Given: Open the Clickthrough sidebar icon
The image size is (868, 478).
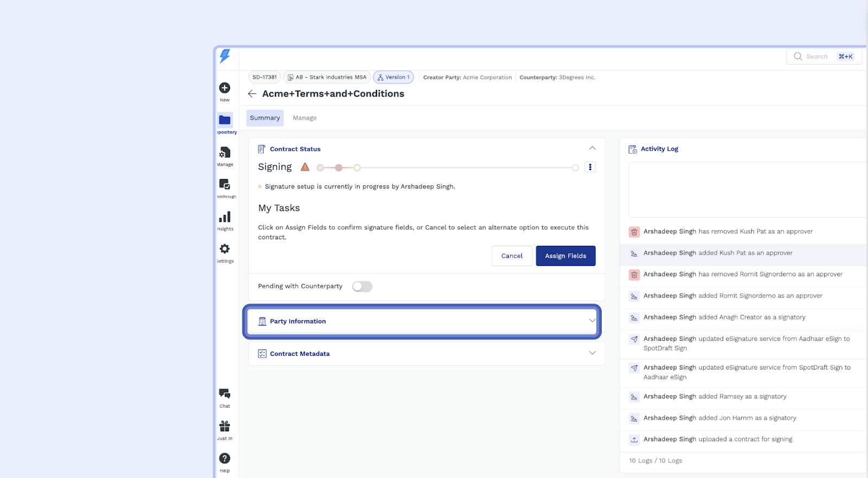Looking at the screenshot, I should click(225, 184).
